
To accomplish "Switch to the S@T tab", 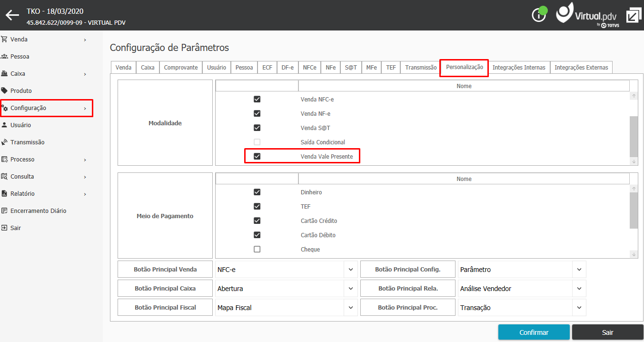I will pos(351,68).
